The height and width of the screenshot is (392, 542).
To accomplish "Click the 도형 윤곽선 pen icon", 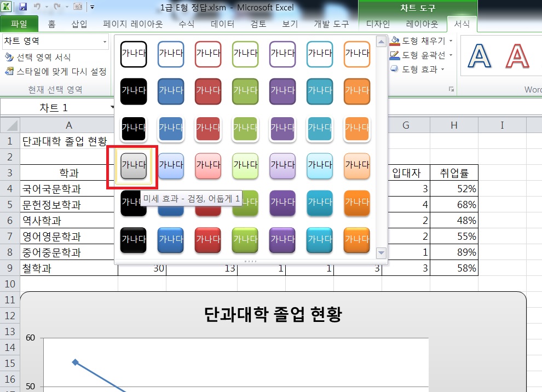I will click(395, 55).
